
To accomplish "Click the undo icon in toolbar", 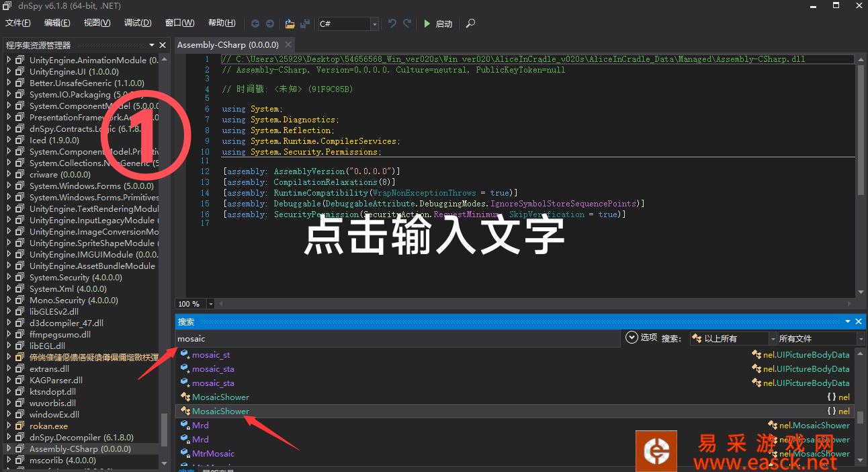I will tap(392, 24).
